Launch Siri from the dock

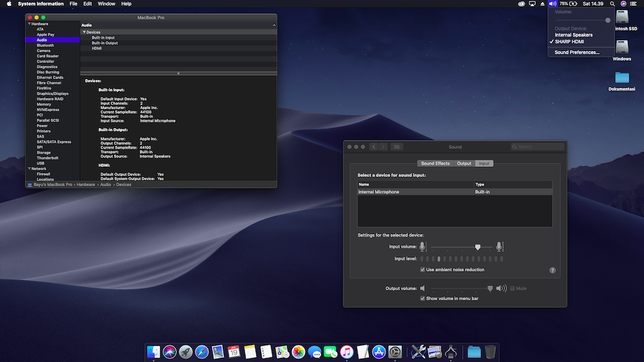169,352
